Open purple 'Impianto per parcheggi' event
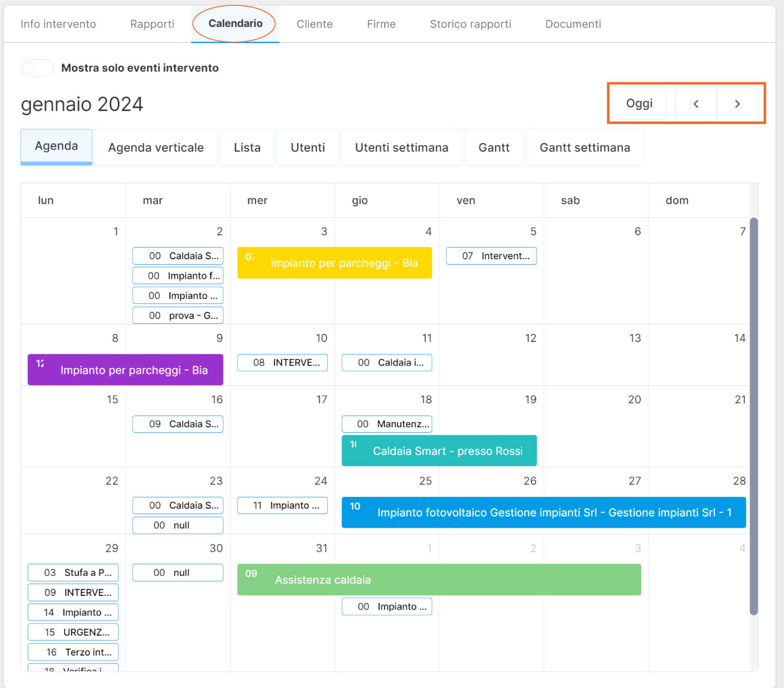This screenshot has height=688, width=784. 125,370
